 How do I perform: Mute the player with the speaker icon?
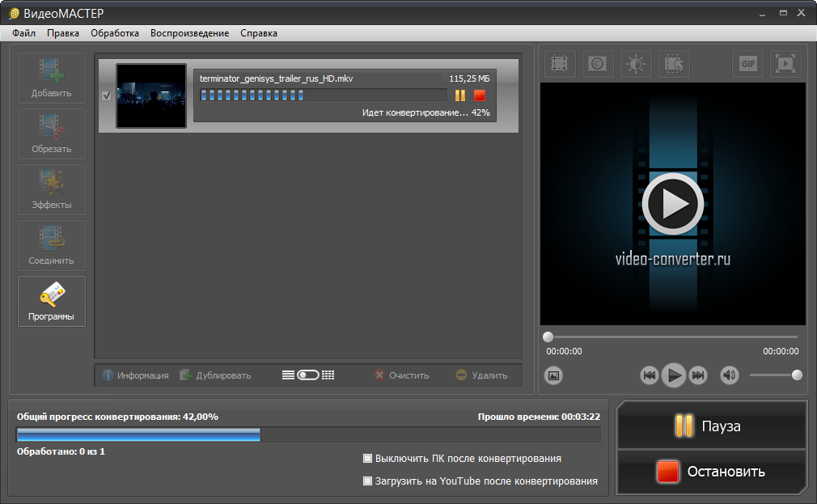coord(730,375)
